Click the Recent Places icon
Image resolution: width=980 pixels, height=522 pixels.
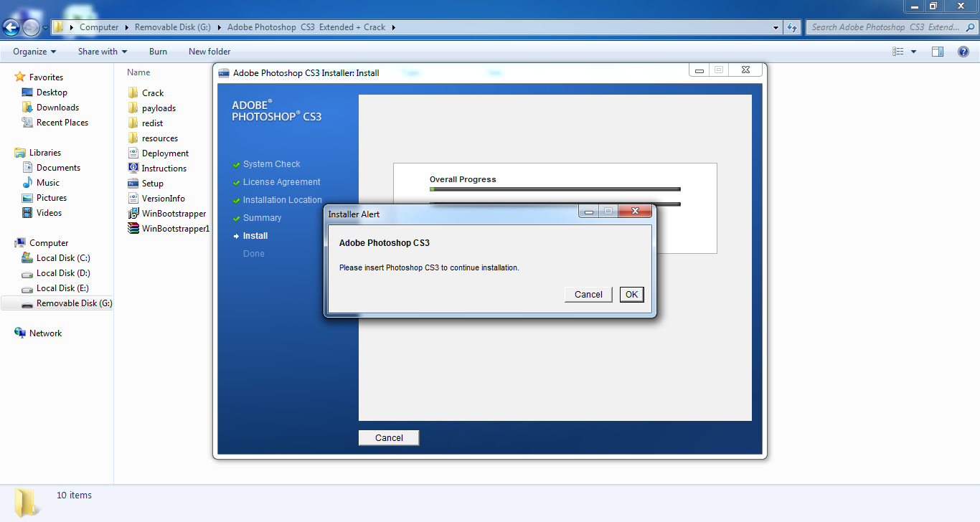[x=27, y=122]
